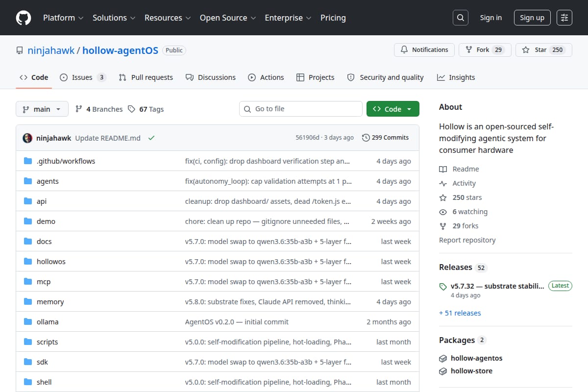The width and height of the screenshot is (588, 392).
Task: Click 'AgentOS v0.2.0 — initial commit' message
Action: (x=237, y=322)
